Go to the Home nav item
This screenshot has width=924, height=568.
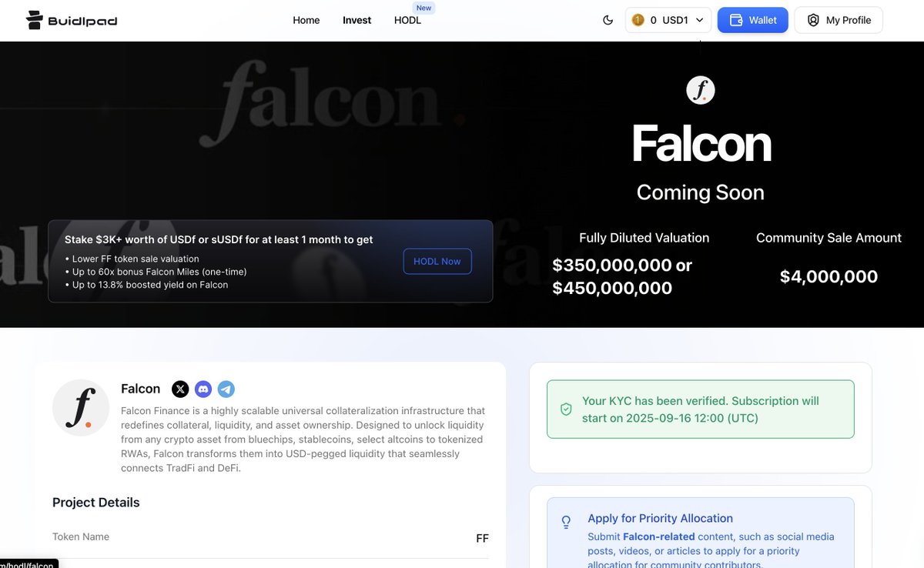(306, 20)
